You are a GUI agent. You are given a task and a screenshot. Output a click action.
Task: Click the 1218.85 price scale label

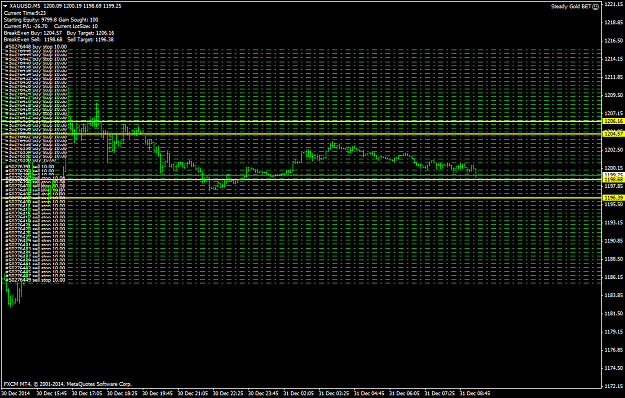pyautogui.click(x=614, y=22)
